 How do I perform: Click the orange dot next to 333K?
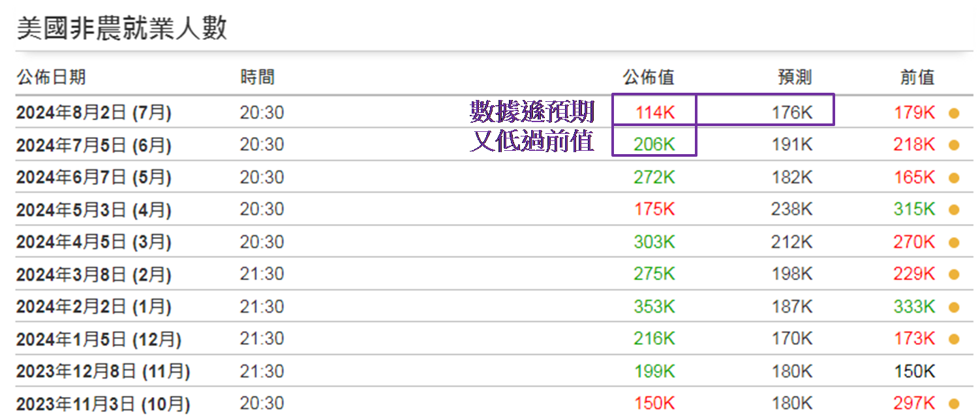click(x=953, y=307)
